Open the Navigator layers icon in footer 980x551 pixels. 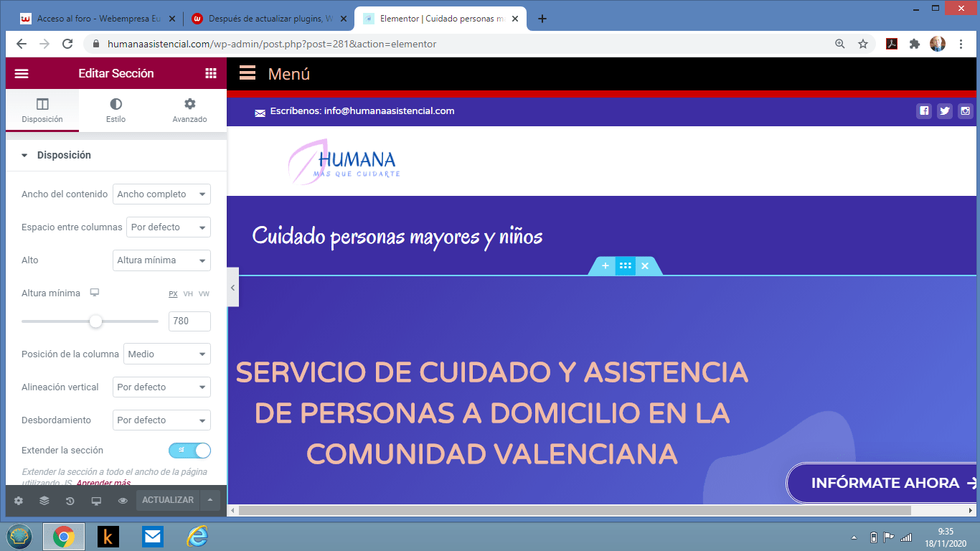pyautogui.click(x=44, y=501)
